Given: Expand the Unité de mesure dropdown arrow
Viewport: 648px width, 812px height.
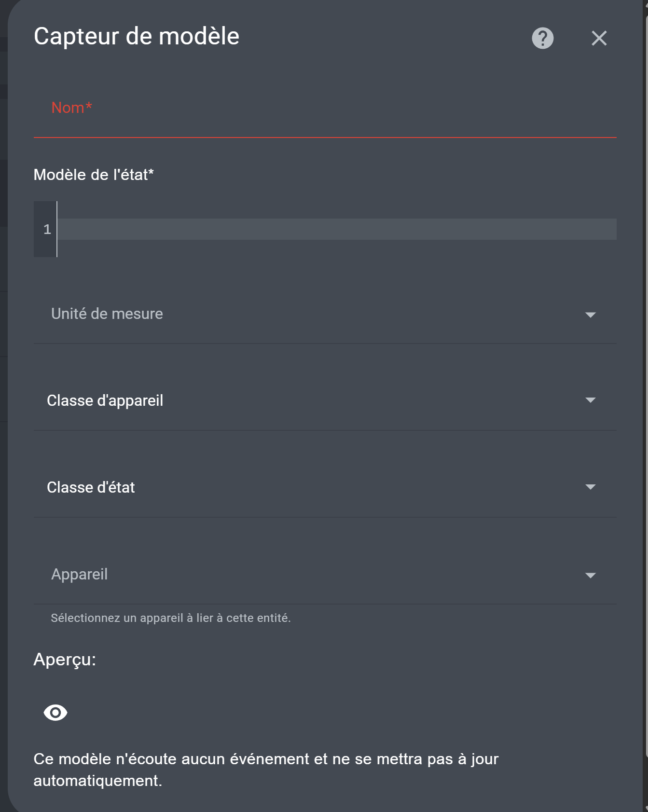Looking at the screenshot, I should click(590, 315).
